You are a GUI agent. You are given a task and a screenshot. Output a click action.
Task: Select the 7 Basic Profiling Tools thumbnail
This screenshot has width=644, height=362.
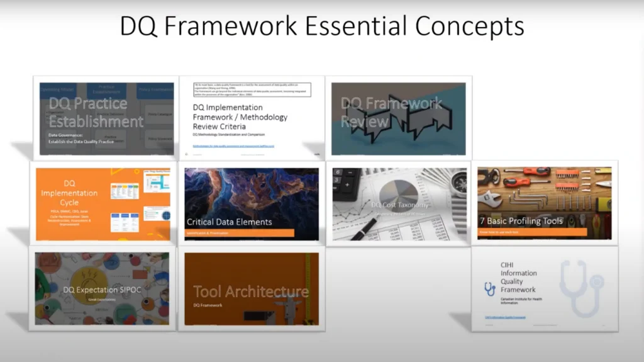click(544, 203)
